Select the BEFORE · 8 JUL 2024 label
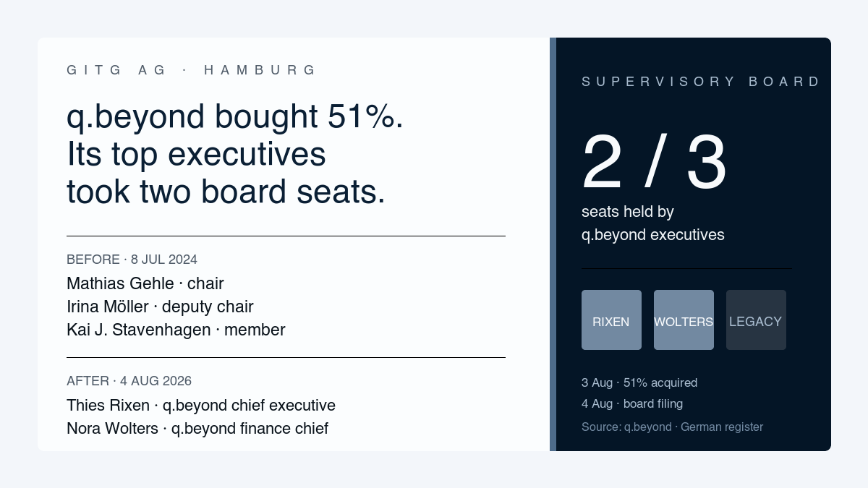Image resolution: width=868 pixels, height=488 pixels. 132,260
